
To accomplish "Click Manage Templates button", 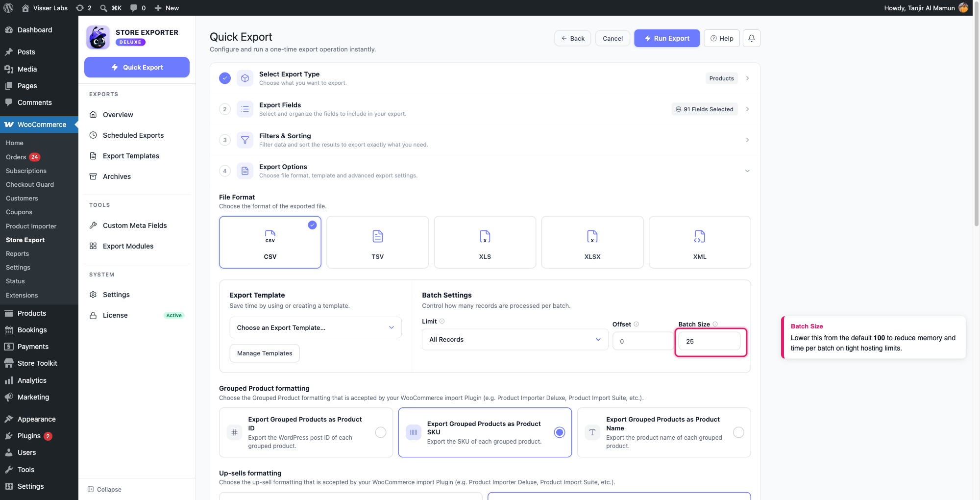I will click(x=265, y=353).
